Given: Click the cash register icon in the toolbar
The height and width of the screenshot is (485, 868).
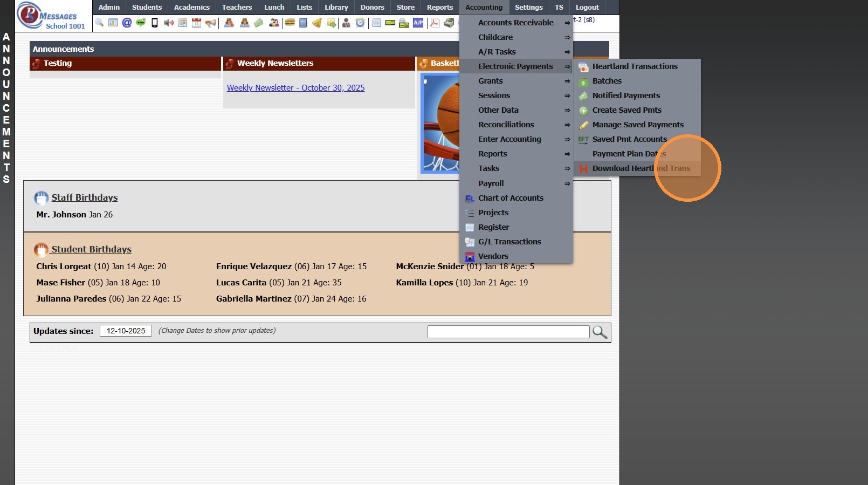Looking at the screenshot, I should (x=449, y=23).
